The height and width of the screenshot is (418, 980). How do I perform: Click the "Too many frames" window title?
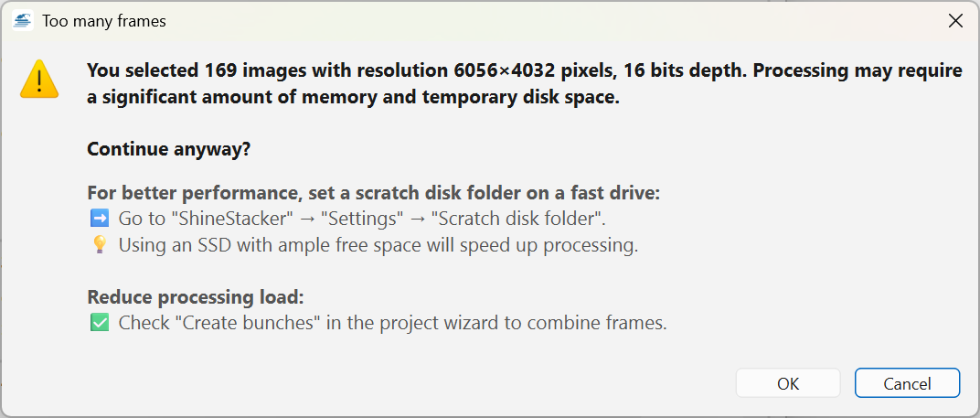(x=104, y=21)
